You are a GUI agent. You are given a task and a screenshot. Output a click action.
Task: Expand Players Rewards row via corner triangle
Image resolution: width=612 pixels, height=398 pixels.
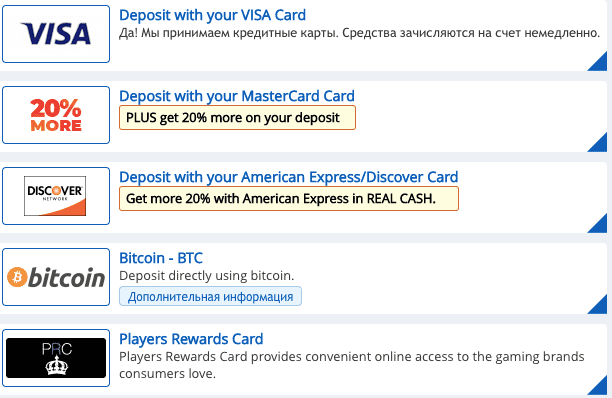(x=600, y=387)
